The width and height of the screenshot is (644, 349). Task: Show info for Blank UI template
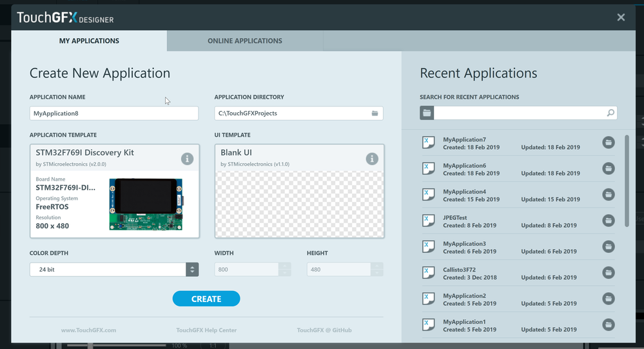pos(372,159)
